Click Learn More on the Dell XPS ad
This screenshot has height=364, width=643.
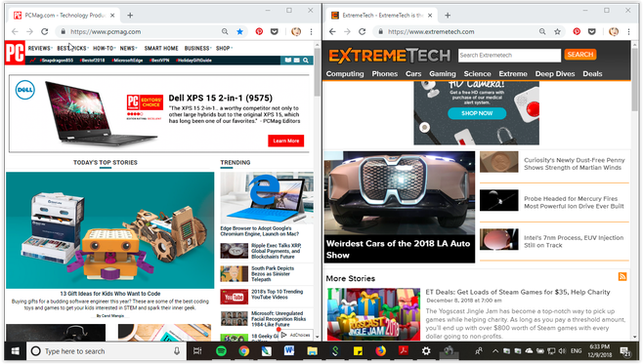pos(285,141)
